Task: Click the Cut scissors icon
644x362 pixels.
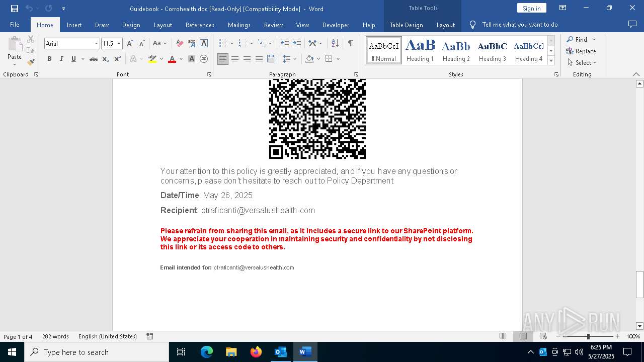Action: pyautogui.click(x=31, y=39)
